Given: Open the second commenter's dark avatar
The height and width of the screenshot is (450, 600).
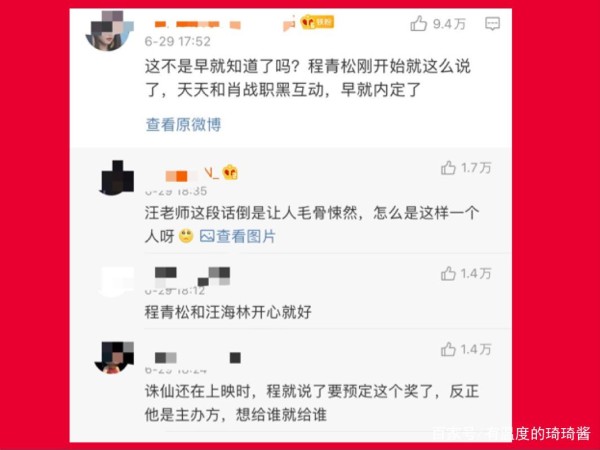Looking at the screenshot, I should click(117, 178).
